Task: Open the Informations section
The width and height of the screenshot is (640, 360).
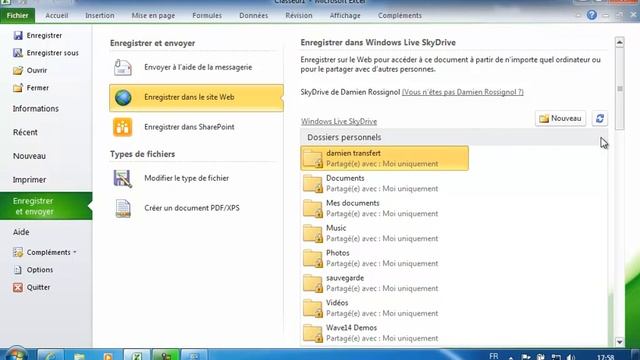Action: point(36,109)
